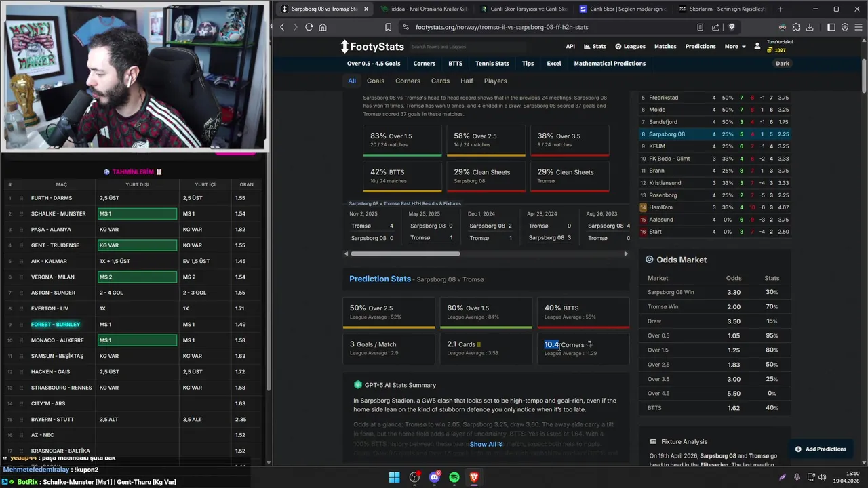Click the Add Predictions plus button

[821, 449]
